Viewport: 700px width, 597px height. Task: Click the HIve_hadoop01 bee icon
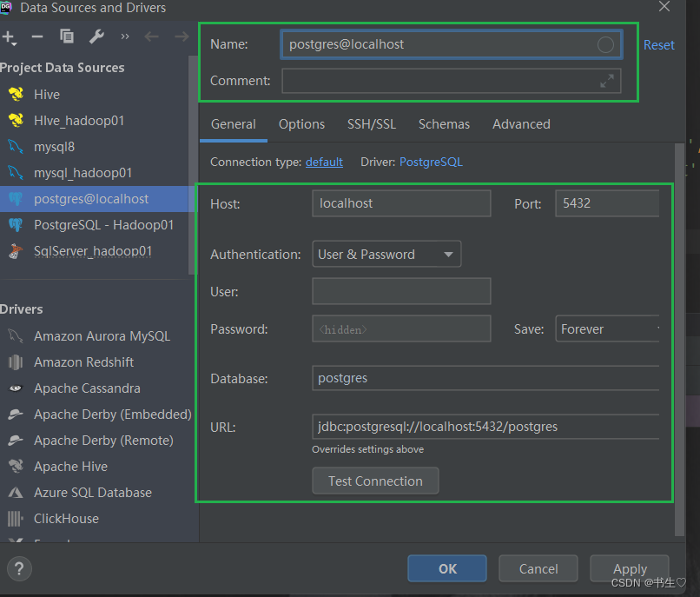[x=17, y=120]
